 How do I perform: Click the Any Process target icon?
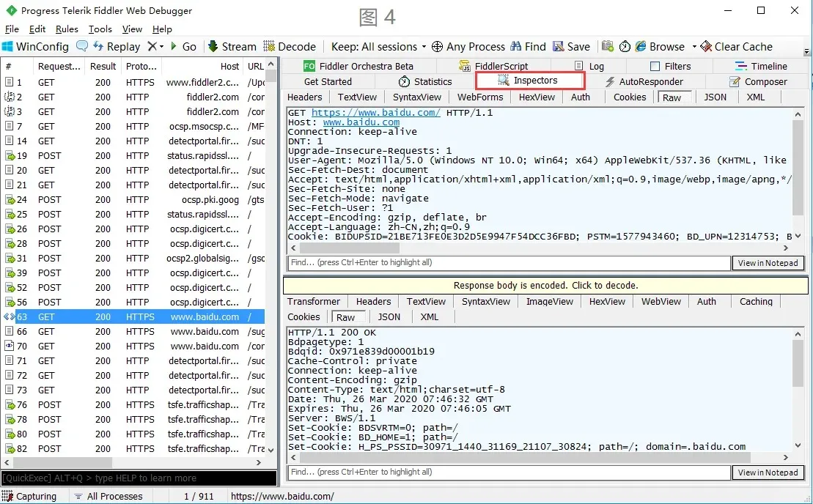click(438, 46)
